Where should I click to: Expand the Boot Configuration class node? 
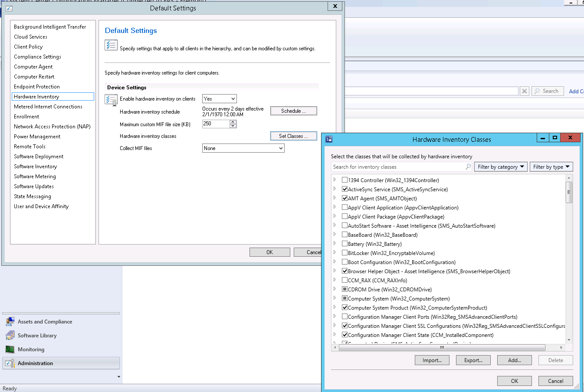(x=335, y=262)
